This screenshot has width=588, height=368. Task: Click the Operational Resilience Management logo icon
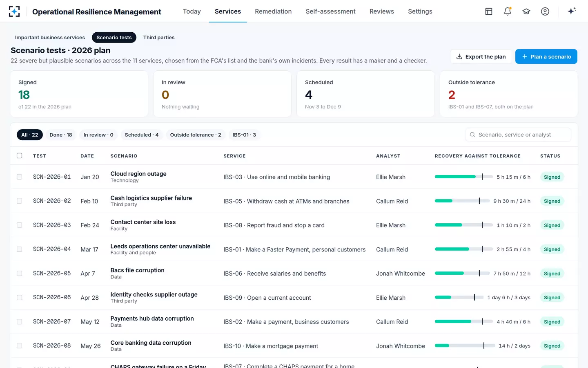click(14, 11)
